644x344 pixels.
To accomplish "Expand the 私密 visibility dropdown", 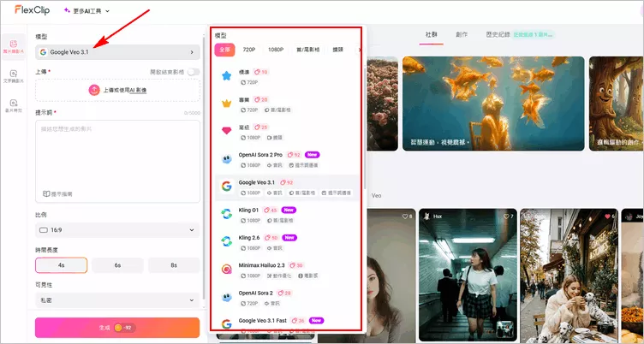I will click(117, 300).
